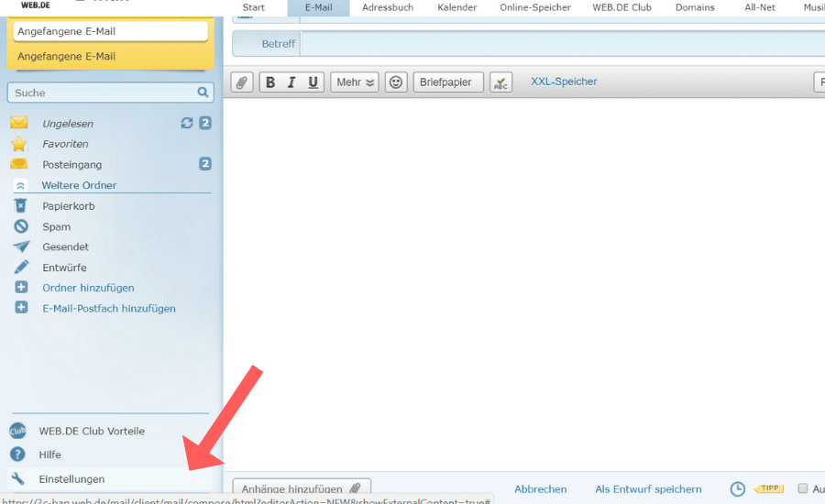Click the refresh icon beside Ungelesen
This screenshot has width=825, height=504.
pos(187,124)
